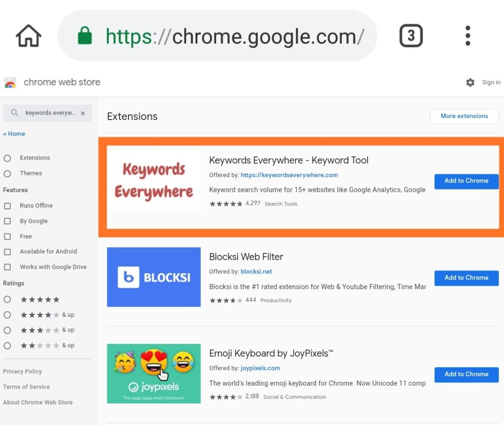Click the search magnifier in the sidebar search box

pyautogui.click(x=14, y=113)
